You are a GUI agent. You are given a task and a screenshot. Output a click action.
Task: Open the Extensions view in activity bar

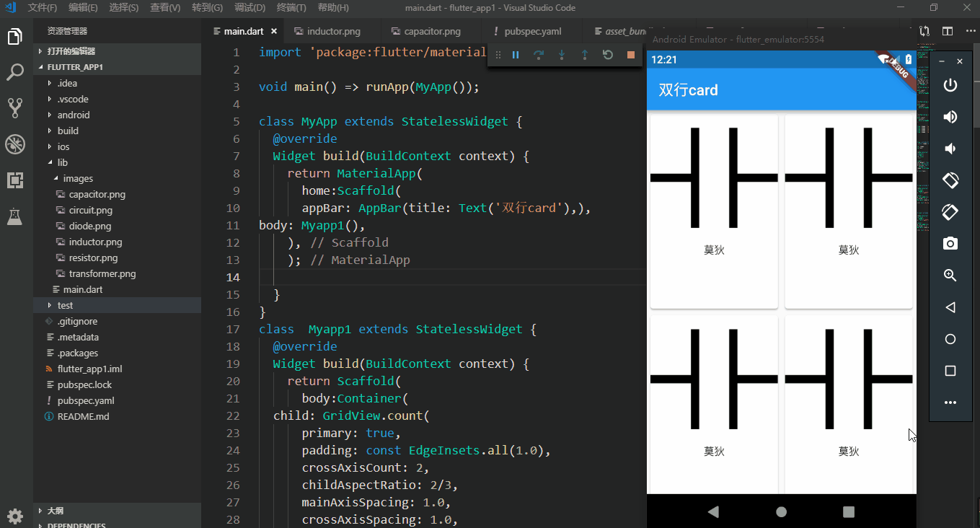pyautogui.click(x=15, y=180)
